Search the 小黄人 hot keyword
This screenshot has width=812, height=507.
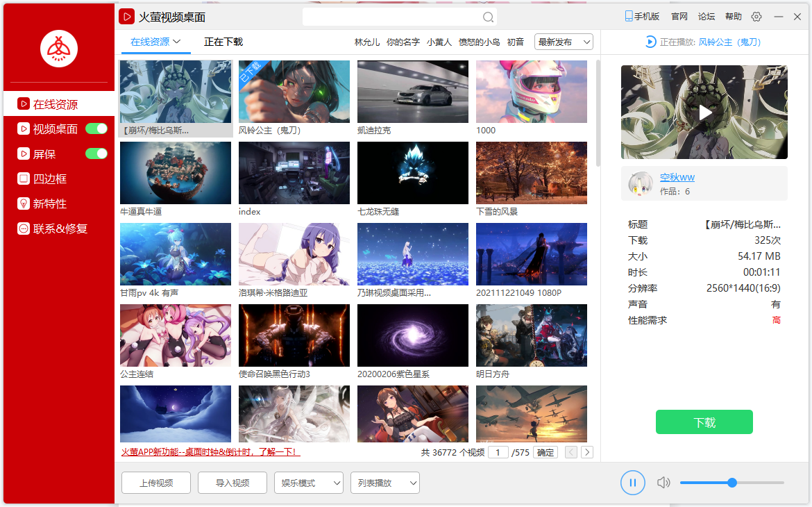(439, 42)
